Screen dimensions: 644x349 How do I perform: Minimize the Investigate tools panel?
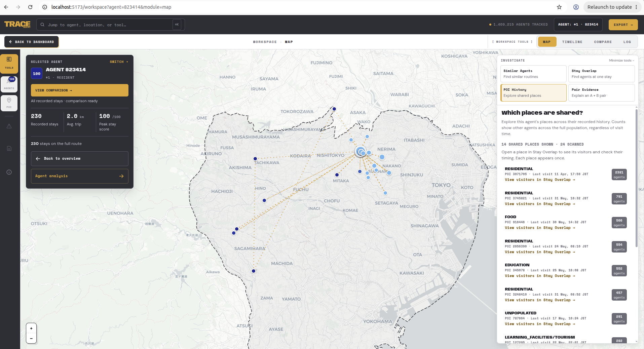pos(621,61)
